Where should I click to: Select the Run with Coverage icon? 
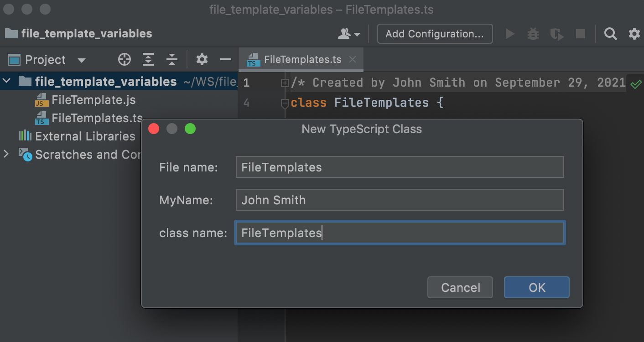pyautogui.click(x=557, y=34)
